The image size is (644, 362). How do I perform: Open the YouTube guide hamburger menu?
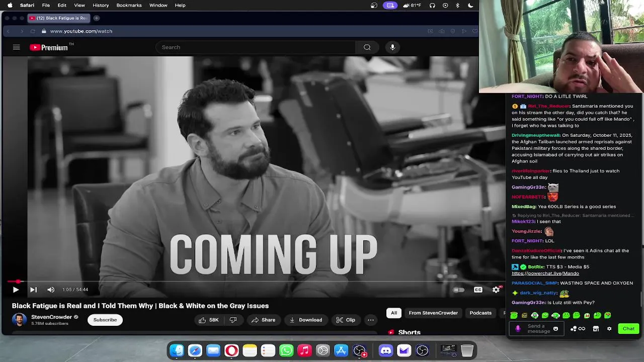16,47
